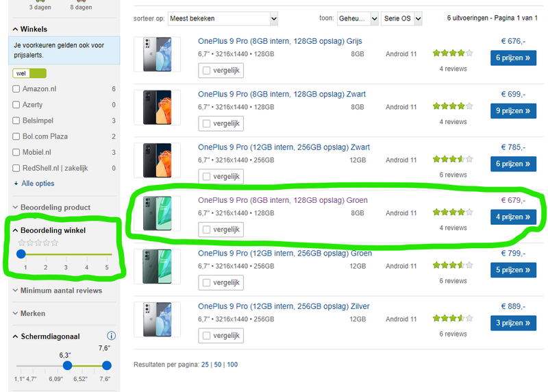Click '6 reviews' under OnePlus 9 Pro 12GB Groen
Screen dimensions: 548x392
point(453,281)
